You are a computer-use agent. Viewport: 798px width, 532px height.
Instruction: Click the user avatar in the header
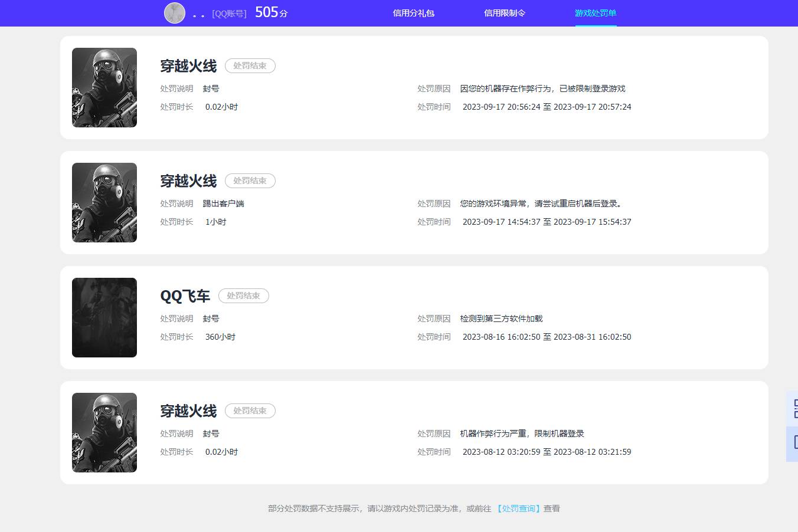pyautogui.click(x=175, y=13)
